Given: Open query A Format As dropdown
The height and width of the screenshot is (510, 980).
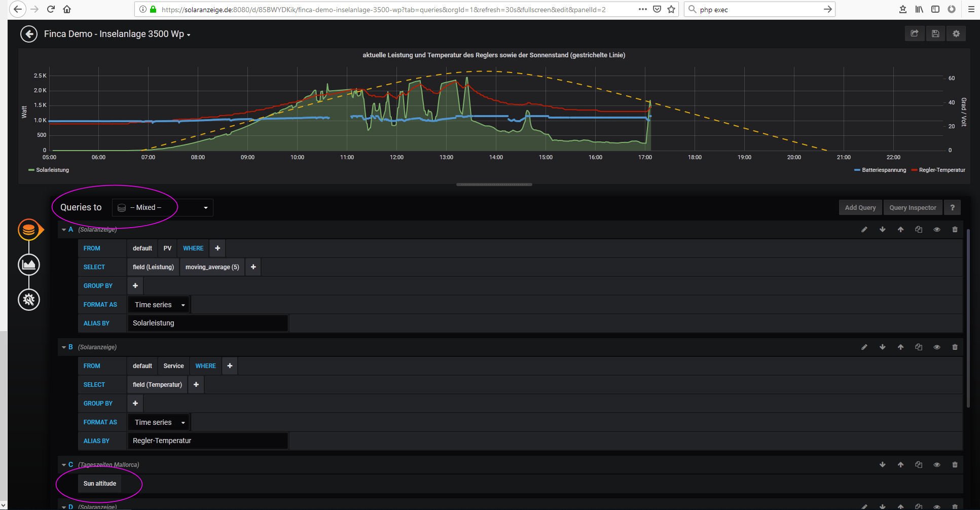Looking at the screenshot, I should tap(159, 305).
